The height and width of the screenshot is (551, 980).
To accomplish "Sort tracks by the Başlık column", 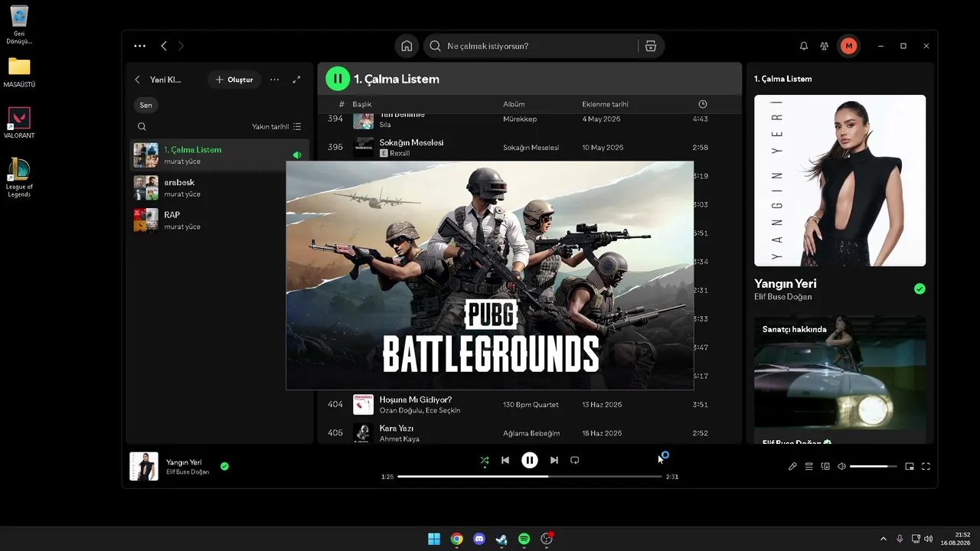I will coord(362,104).
